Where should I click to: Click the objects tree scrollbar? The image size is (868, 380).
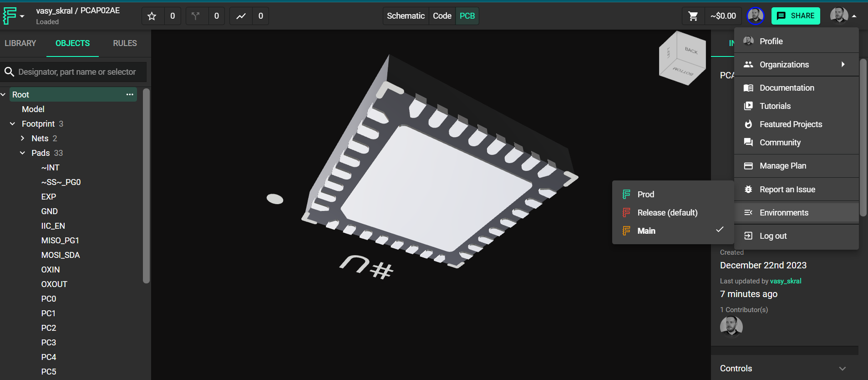click(146, 186)
